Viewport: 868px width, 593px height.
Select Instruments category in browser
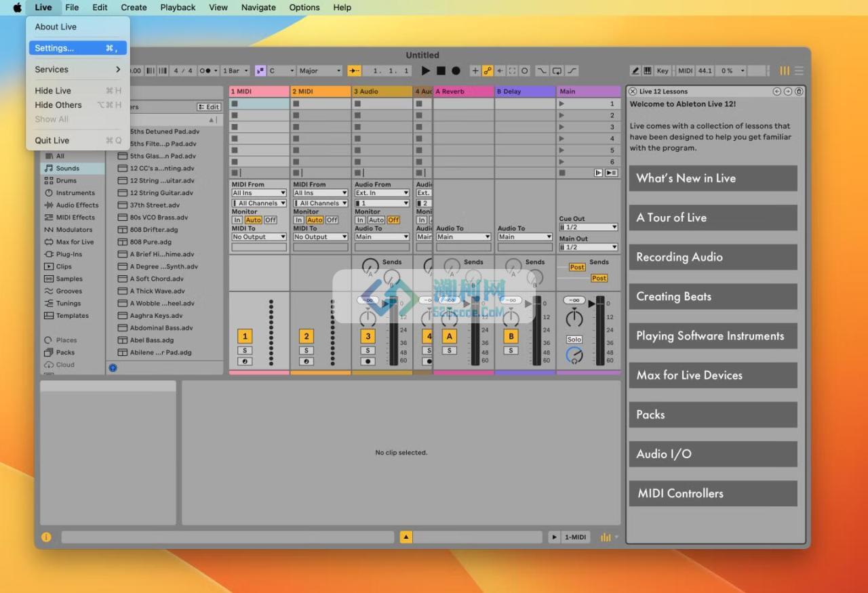point(75,192)
